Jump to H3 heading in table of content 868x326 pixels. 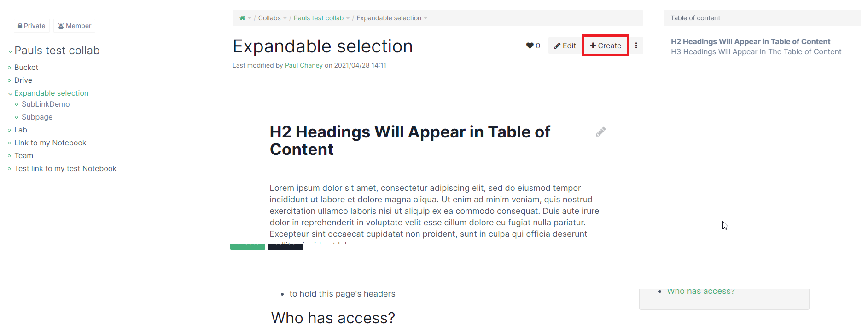point(756,52)
